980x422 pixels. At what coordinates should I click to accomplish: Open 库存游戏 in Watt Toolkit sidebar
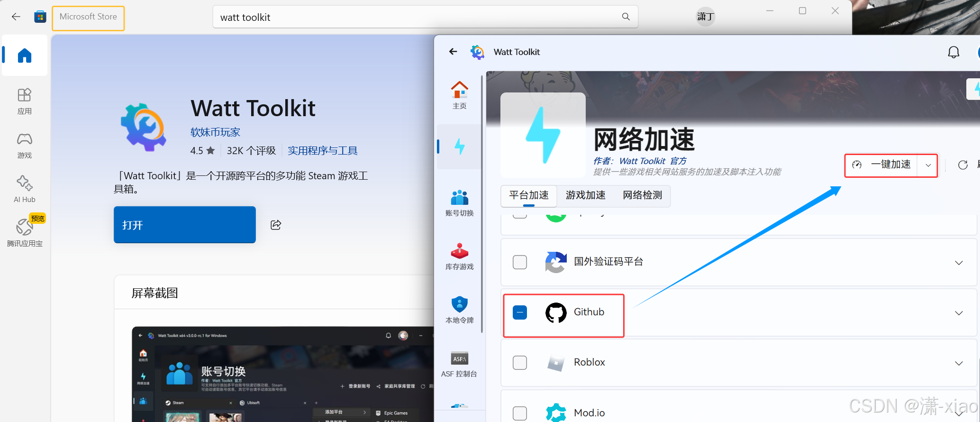(459, 257)
